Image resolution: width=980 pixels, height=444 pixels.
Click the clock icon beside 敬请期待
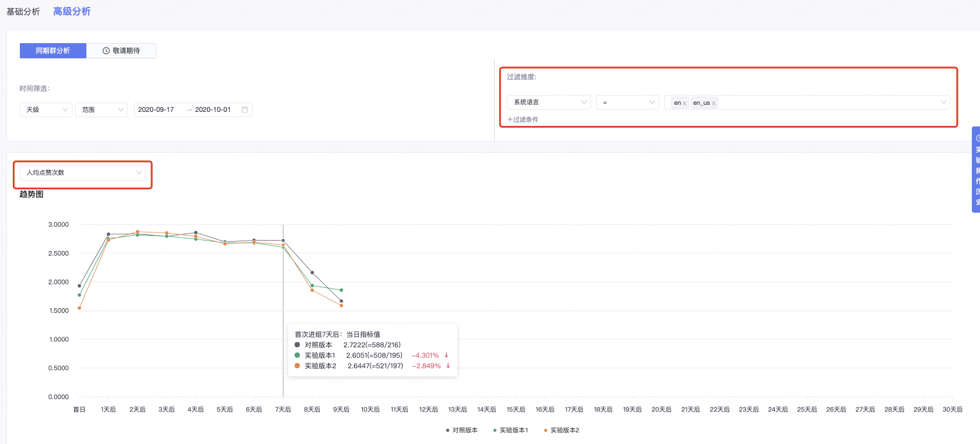pos(106,51)
